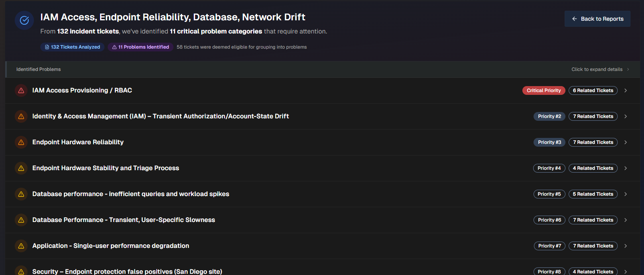Image resolution: width=644 pixels, height=275 pixels.
Task: Expand chevron for Application Single-user performance degradation
Action: 626,246
